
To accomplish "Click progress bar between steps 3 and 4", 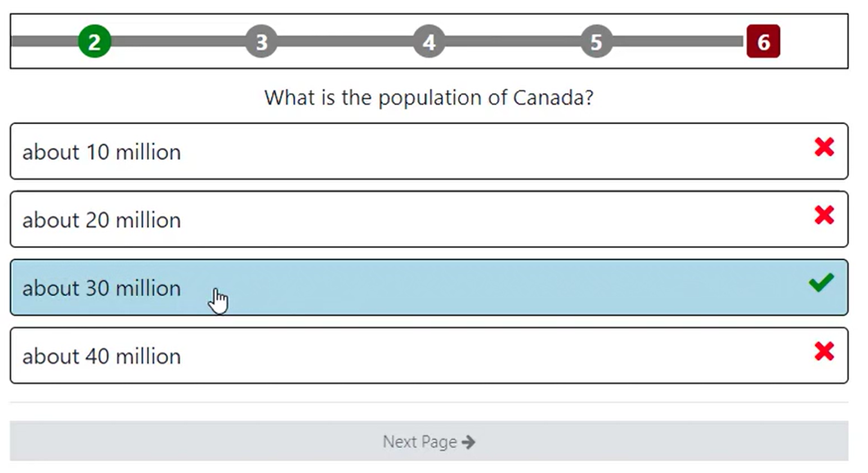I will pos(345,42).
